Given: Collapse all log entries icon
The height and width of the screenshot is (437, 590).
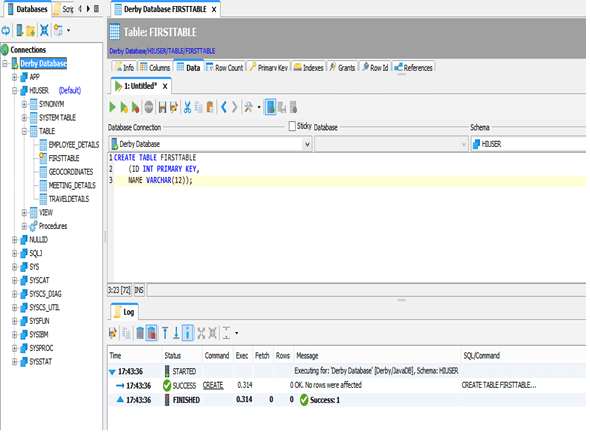Looking at the screenshot, I should (213, 333).
